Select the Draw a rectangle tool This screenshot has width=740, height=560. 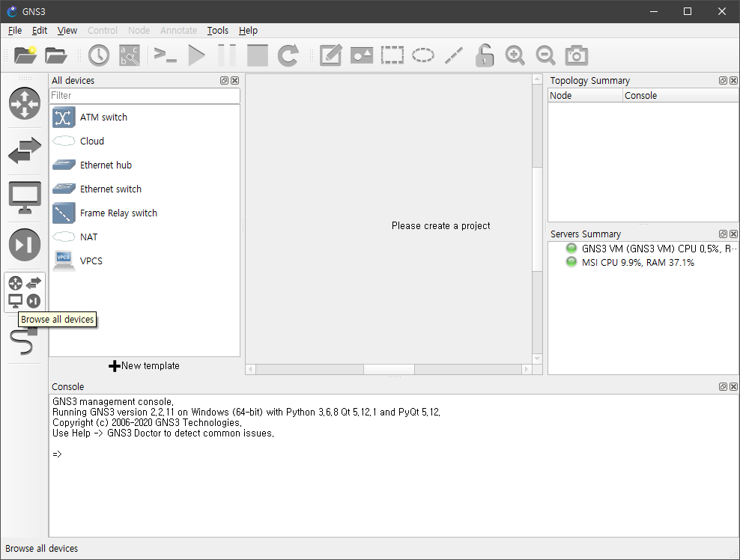pyautogui.click(x=392, y=55)
